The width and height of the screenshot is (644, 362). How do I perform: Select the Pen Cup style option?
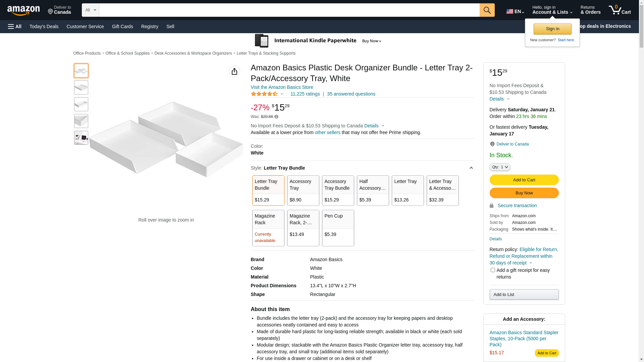pos(338,228)
